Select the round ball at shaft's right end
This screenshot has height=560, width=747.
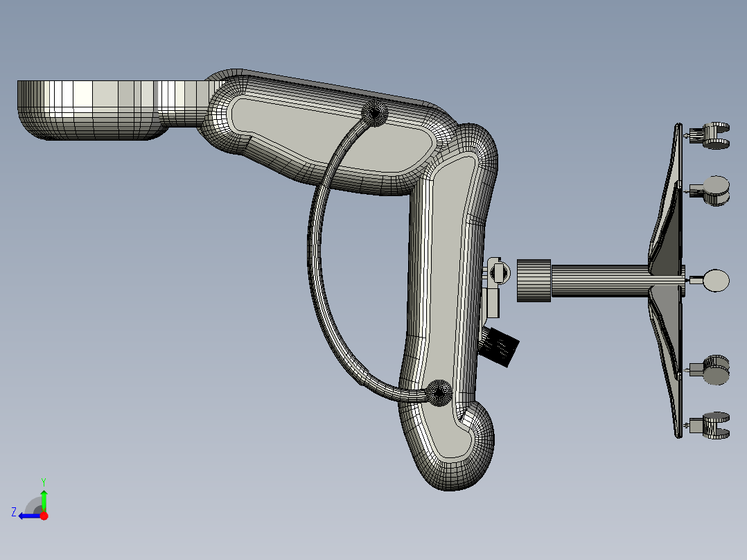tap(716, 280)
